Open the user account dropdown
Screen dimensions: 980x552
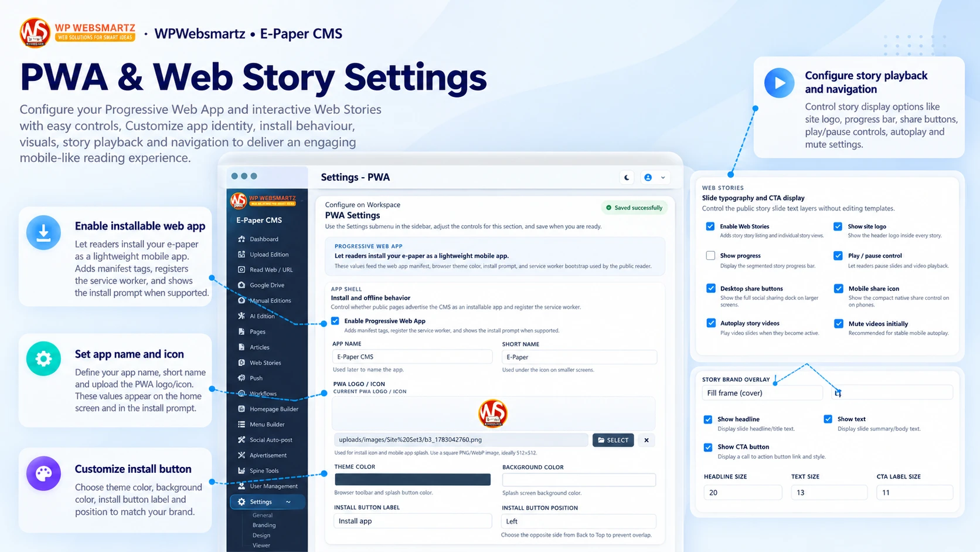click(655, 177)
